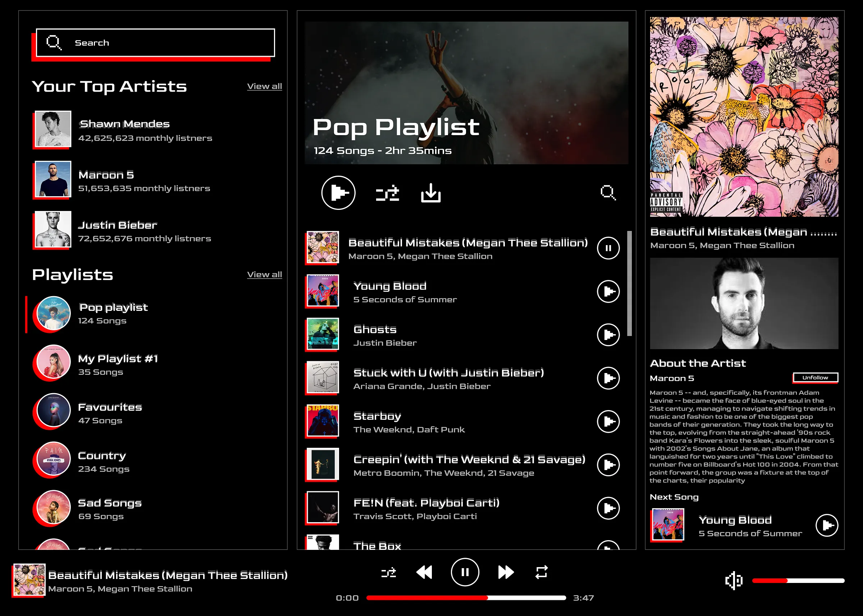
Task: Click the Next Song Young Blood cover art
Action: tap(668, 524)
